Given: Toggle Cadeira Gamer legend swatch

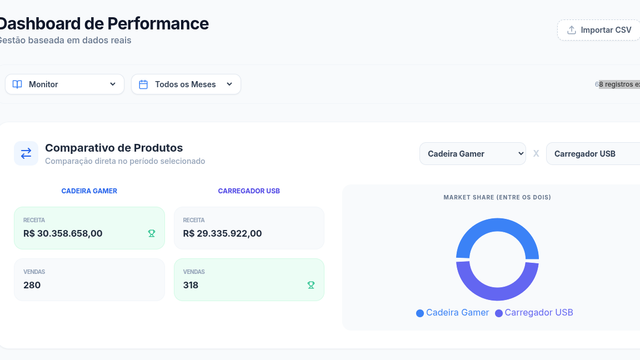Looking at the screenshot, I should [420, 313].
